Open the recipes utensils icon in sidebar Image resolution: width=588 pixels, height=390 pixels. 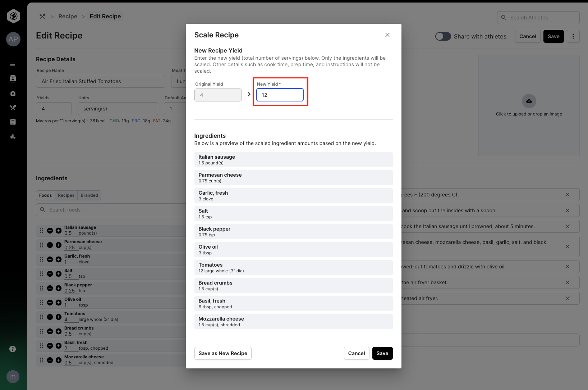13,108
